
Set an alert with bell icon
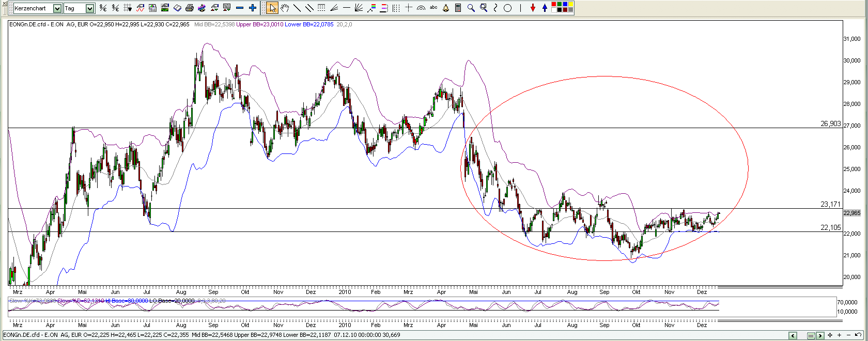click(x=446, y=8)
